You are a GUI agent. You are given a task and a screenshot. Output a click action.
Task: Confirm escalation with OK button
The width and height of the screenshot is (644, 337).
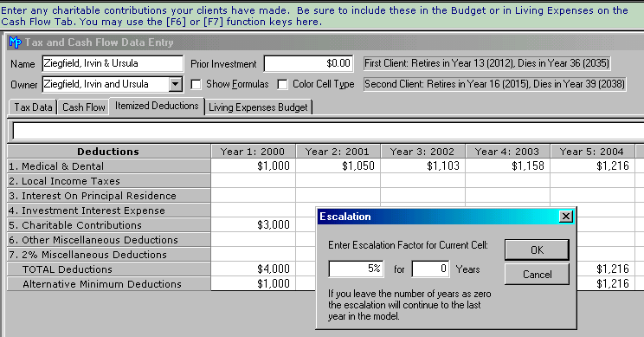537,250
